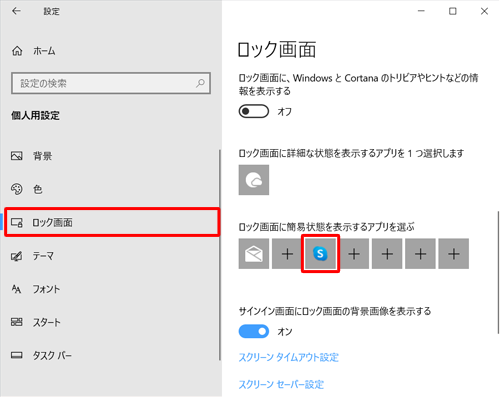Click the weather app detailed status tile

pyautogui.click(x=254, y=180)
